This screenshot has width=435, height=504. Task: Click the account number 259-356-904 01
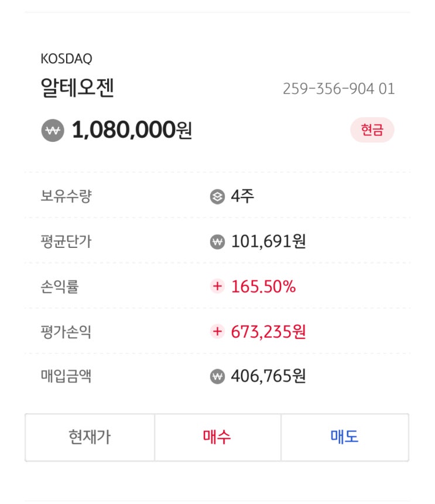(x=338, y=89)
